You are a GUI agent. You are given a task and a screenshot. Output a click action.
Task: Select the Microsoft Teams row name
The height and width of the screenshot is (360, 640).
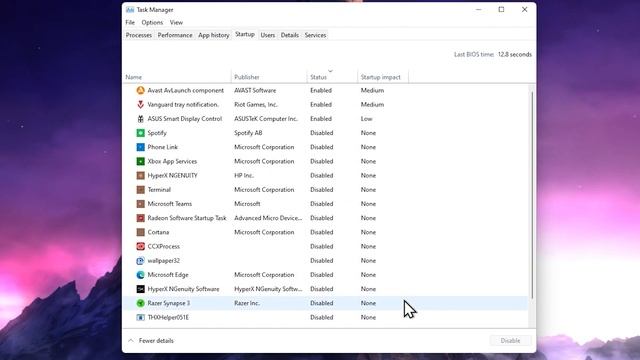tap(170, 204)
